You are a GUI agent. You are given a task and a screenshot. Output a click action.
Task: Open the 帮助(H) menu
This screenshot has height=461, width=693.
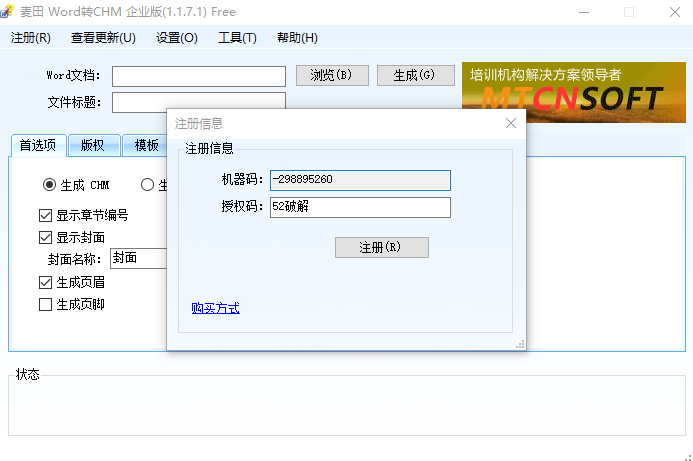(x=297, y=38)
